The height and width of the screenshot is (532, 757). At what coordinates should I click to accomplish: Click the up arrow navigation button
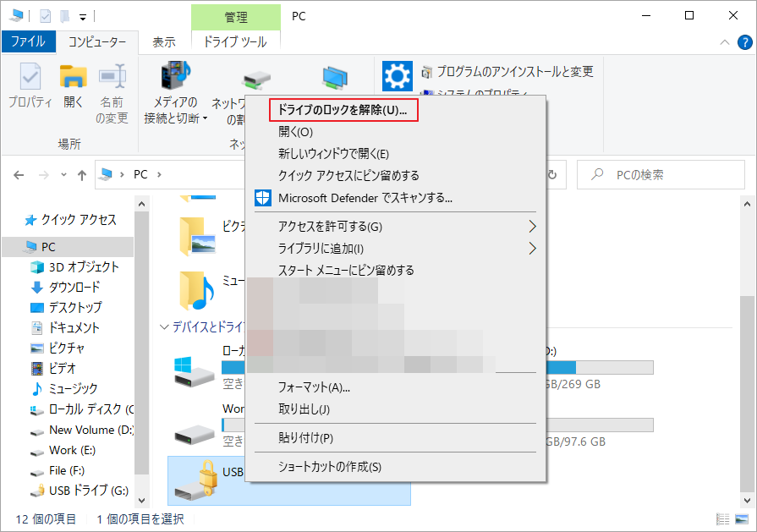82,175
